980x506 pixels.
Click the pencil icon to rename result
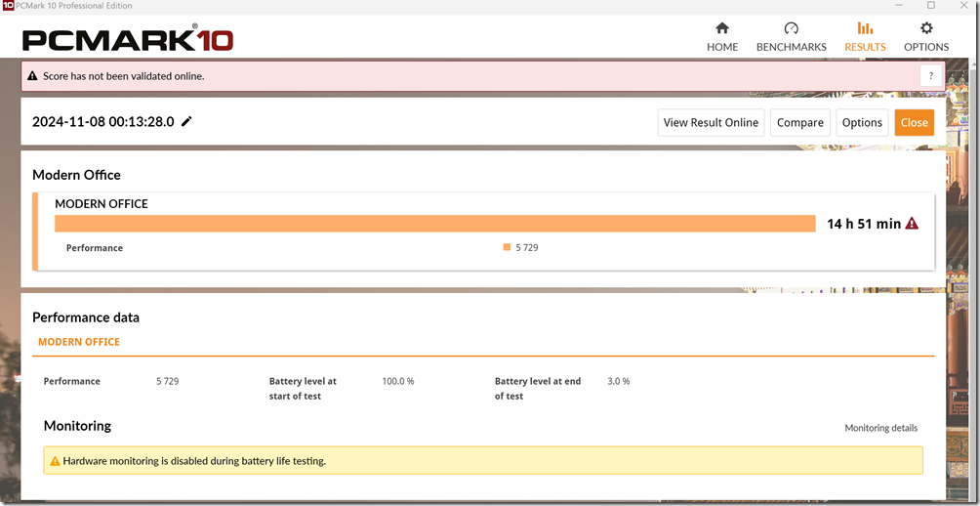click(x=186, y=122)
